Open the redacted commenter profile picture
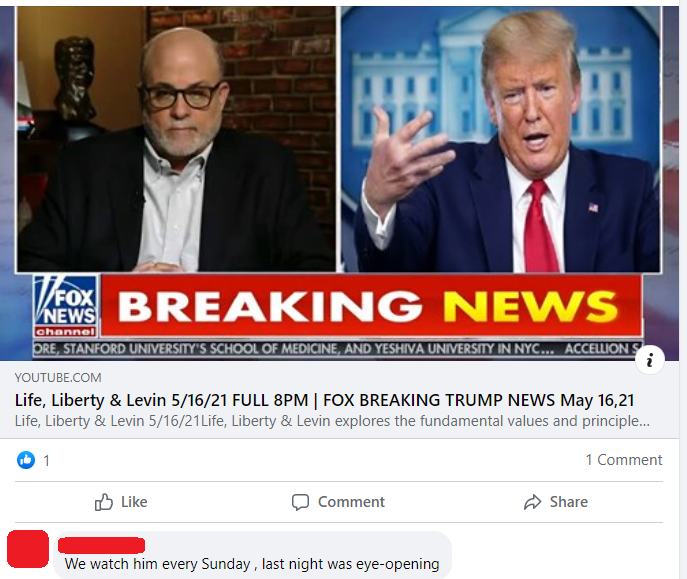The image size is (687, 579). [x=28, y=549]
